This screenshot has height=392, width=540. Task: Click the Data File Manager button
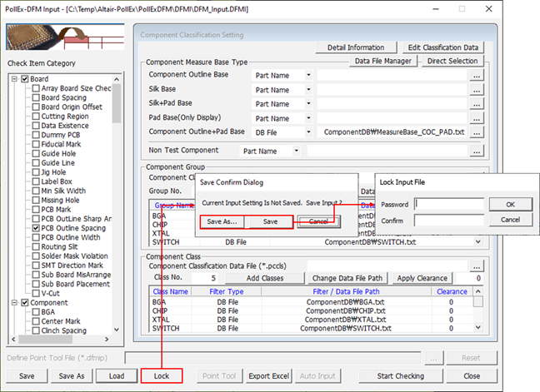(383, 61)
